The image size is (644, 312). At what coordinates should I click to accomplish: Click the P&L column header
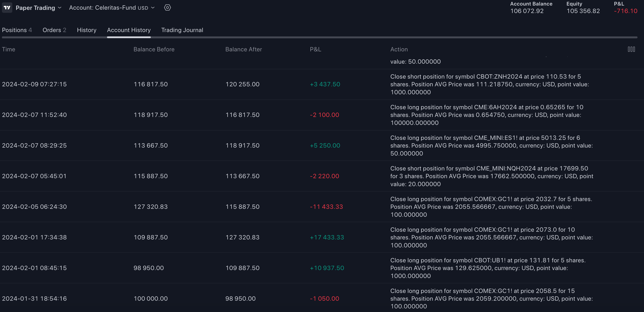pyautogui.click(x=315, y=49)
